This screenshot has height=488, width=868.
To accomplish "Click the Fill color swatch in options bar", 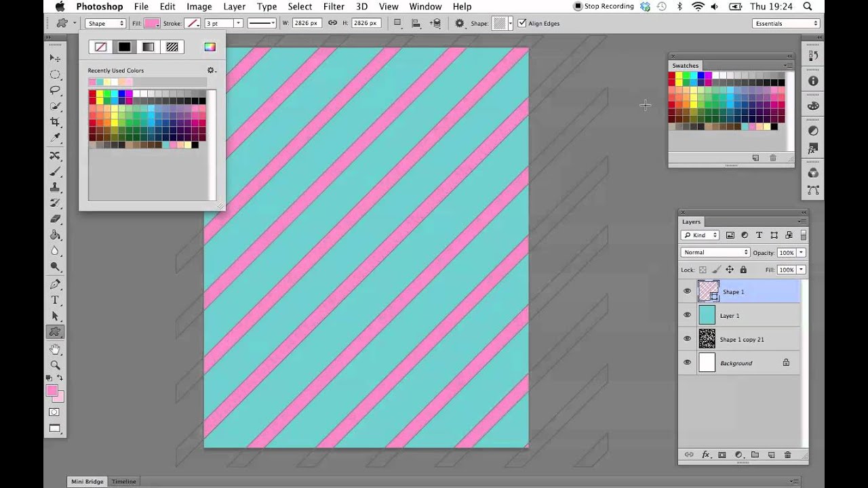I will point(152,23).
